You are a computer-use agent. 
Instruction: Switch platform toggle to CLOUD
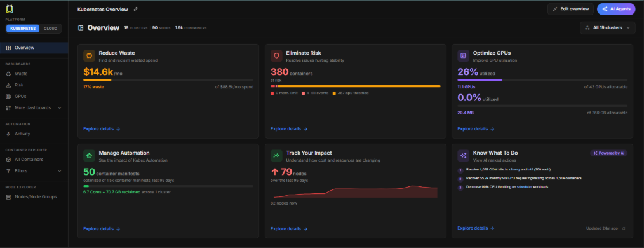(x=51, y=29)
